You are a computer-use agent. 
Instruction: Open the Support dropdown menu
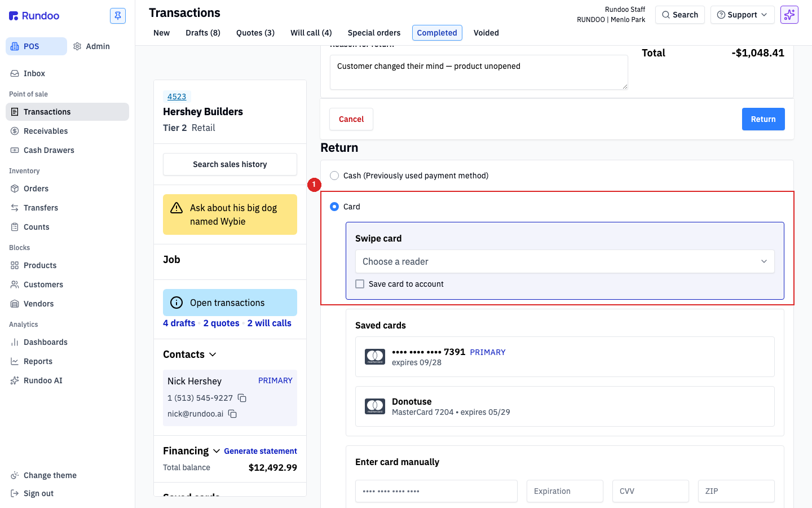[742, 15]
